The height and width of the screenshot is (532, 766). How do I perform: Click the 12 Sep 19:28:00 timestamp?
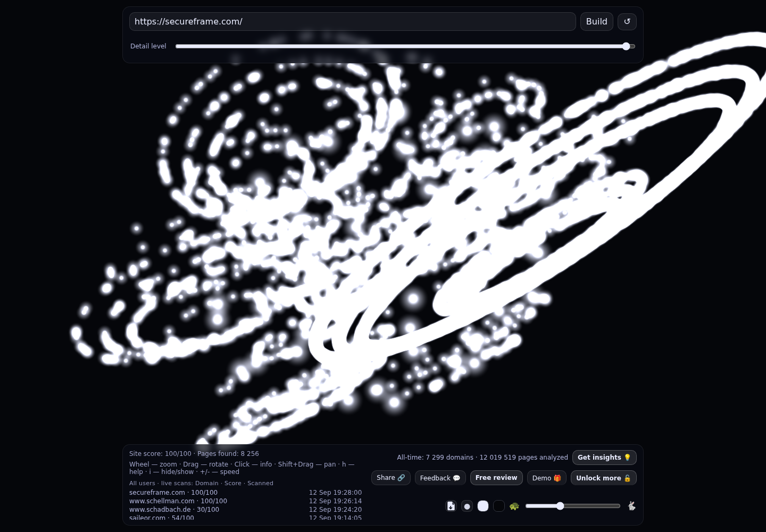pyautogui.click(x=335, y=493)
